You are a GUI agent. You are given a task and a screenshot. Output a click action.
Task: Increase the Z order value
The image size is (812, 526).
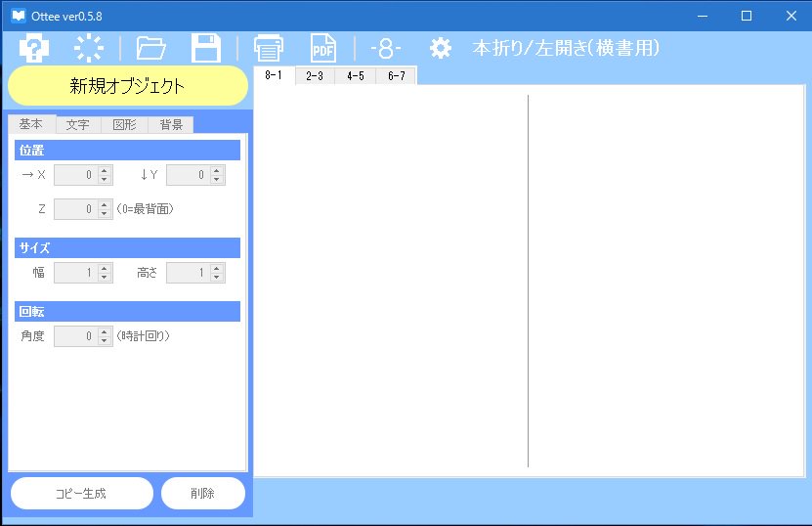tap(105, 204)
